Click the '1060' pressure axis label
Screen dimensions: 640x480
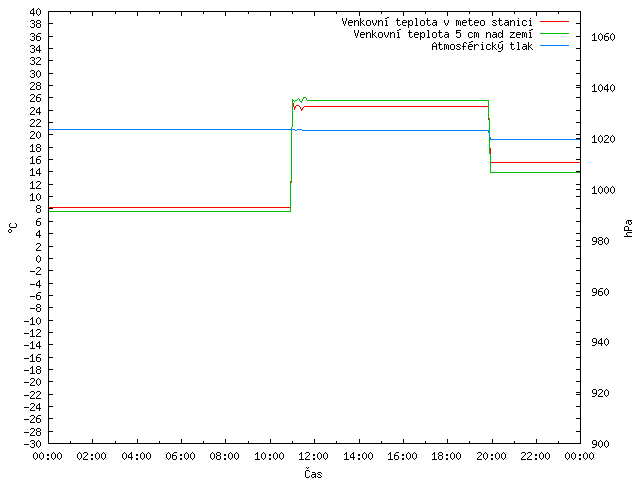pos(603,38)
